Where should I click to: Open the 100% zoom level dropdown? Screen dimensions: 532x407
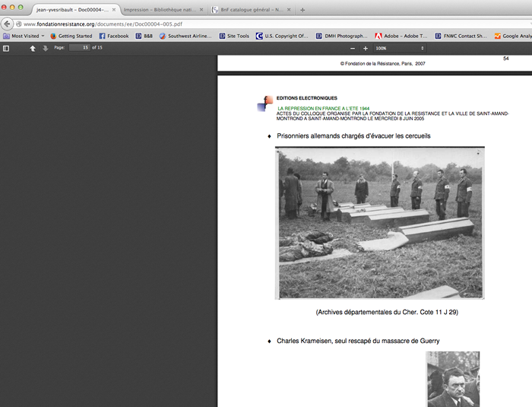click(400, 48)
